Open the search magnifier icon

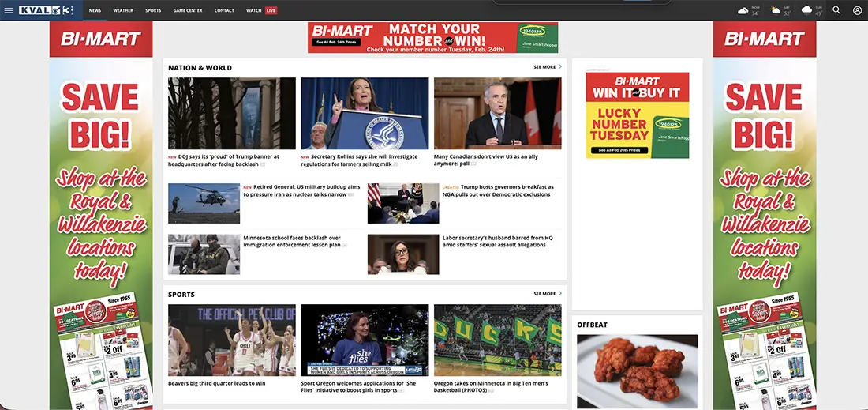836,10
